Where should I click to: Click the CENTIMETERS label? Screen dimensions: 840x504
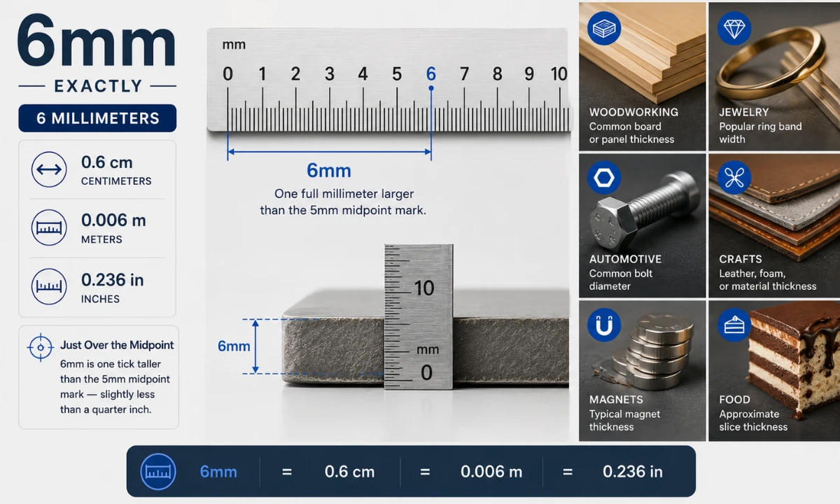coord(116,181)
